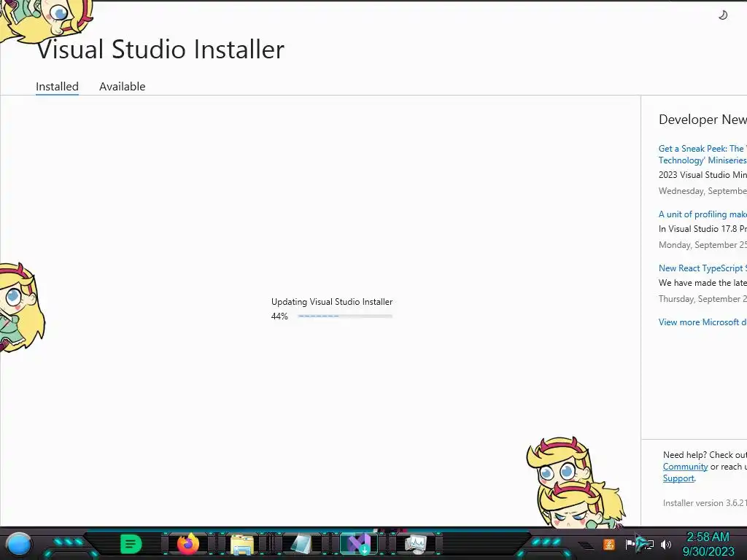Click 'In Visual Studio 17.8' summary text
Viewport: 747px width, 560px height.
[703, 229]
